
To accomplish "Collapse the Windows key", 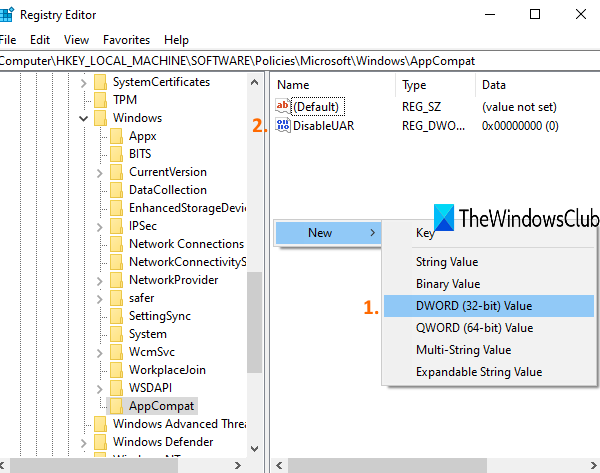I will (83, 119).
